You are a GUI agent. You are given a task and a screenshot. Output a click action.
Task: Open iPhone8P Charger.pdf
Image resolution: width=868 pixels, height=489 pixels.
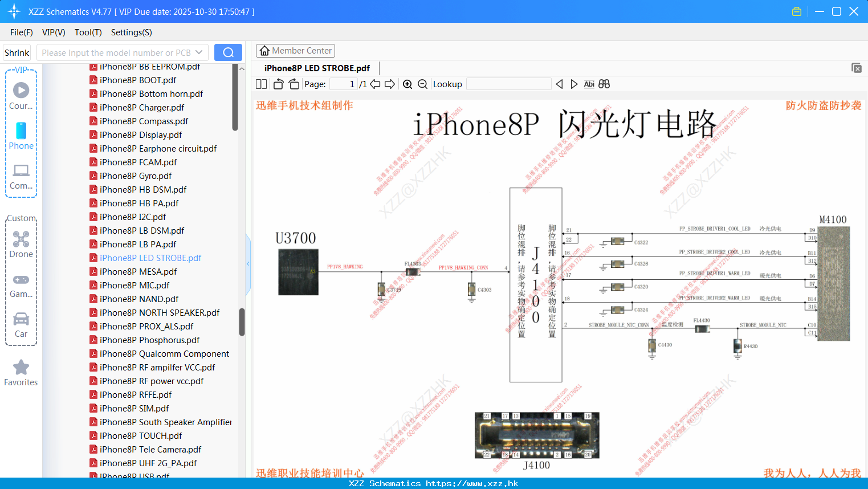tap(142, 108)
